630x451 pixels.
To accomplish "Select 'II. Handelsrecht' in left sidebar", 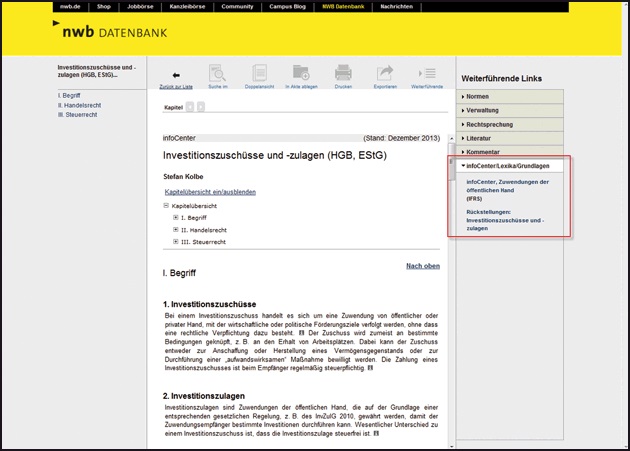I will (82, 104).
